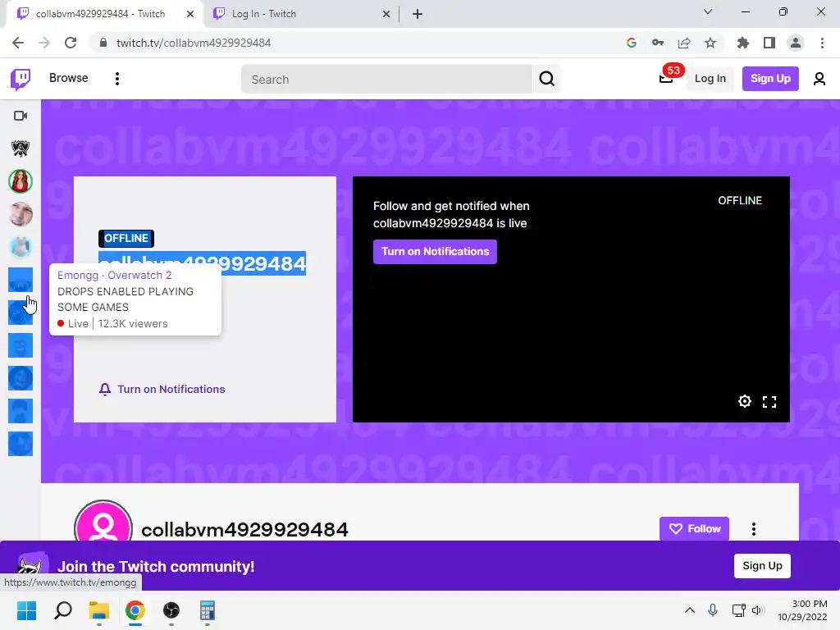Click the collabvm4929929484 channel name heading
Screen dimensions: 840x630
point(244,530)
